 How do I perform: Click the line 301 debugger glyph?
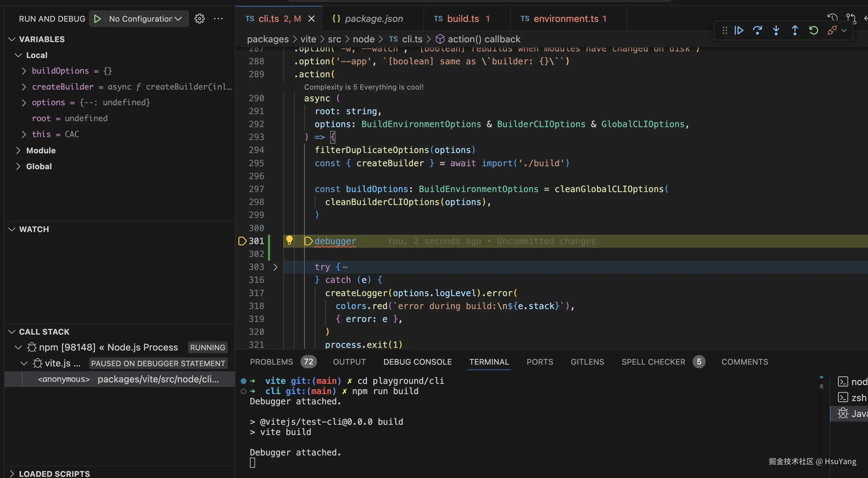[x=242, y=241]
